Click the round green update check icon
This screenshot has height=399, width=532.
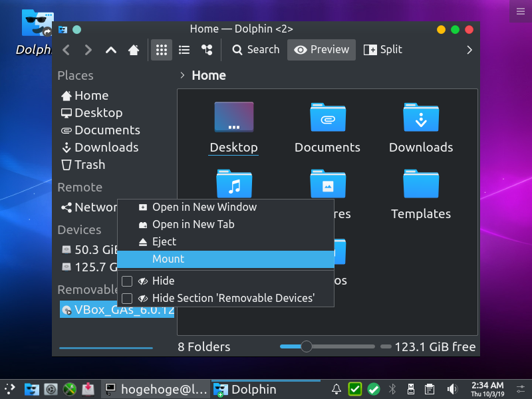pos(374,389)
